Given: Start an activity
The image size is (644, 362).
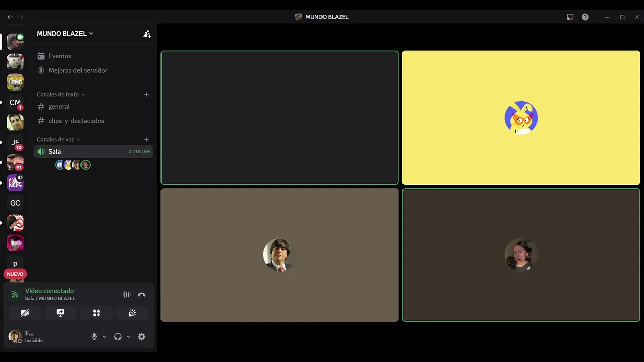Looking at the screenshot, I should pyautogui.click(x=96, y=313).
